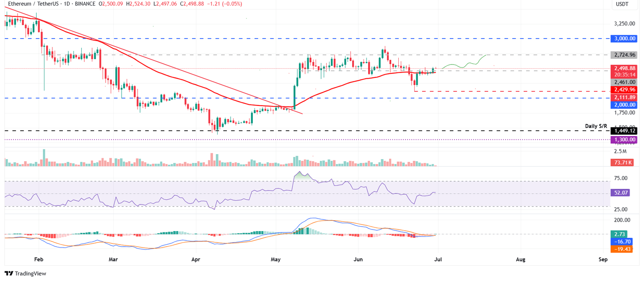Viewport: 644px width, 281px height.
Task: Click Jul on the time axis
Action: pyautogui.click(x=438, y=259)
